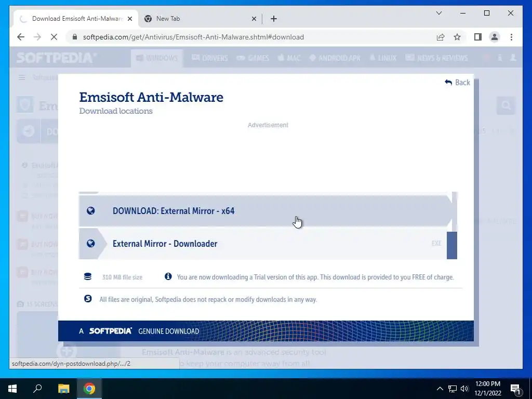The image size is (532, 399).
Task: Click the browser forward arrow
Action: (x=37, y=37)
